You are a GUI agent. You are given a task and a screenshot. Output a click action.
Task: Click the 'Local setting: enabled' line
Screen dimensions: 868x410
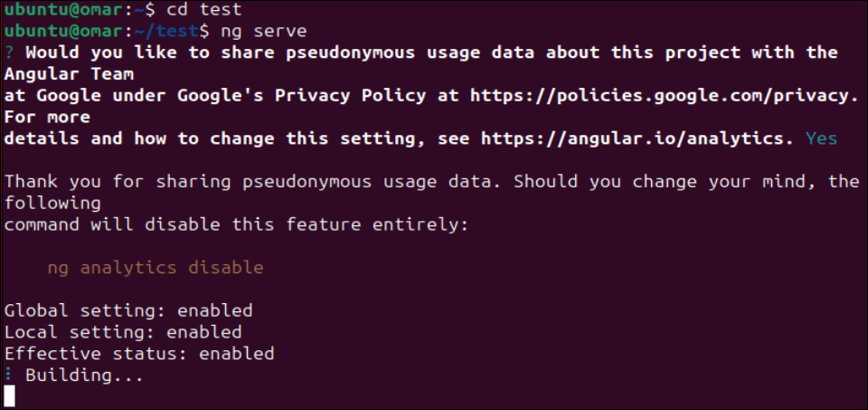[123, 332]
